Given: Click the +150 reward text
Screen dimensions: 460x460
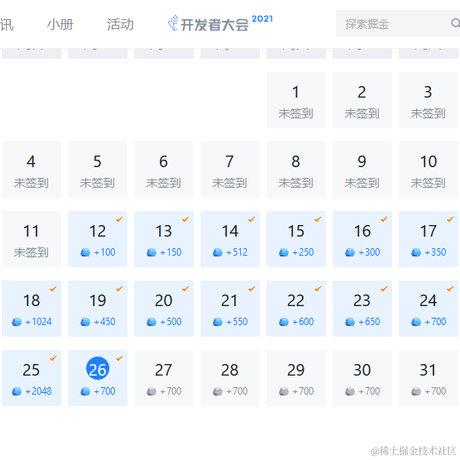Looking at the screenshot, I should (171, 252).
